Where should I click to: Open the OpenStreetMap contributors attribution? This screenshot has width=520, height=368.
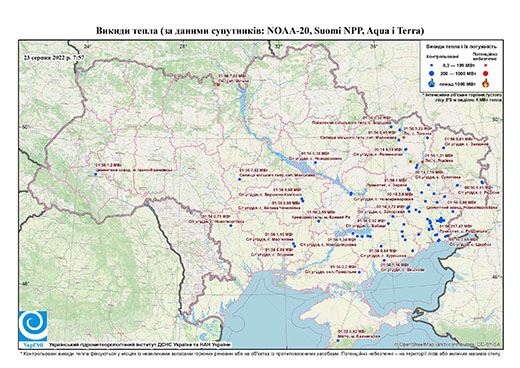pos(447,345)
